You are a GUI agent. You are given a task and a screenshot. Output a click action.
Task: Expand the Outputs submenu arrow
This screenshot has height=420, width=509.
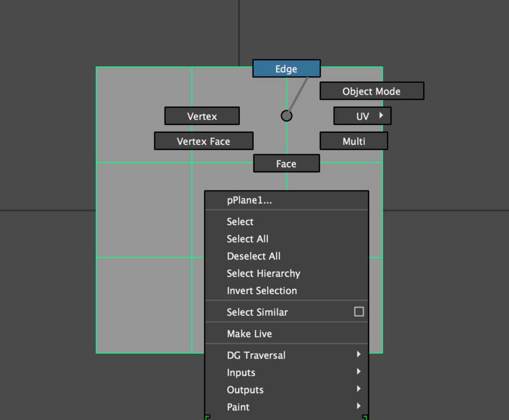click(359, 388)
